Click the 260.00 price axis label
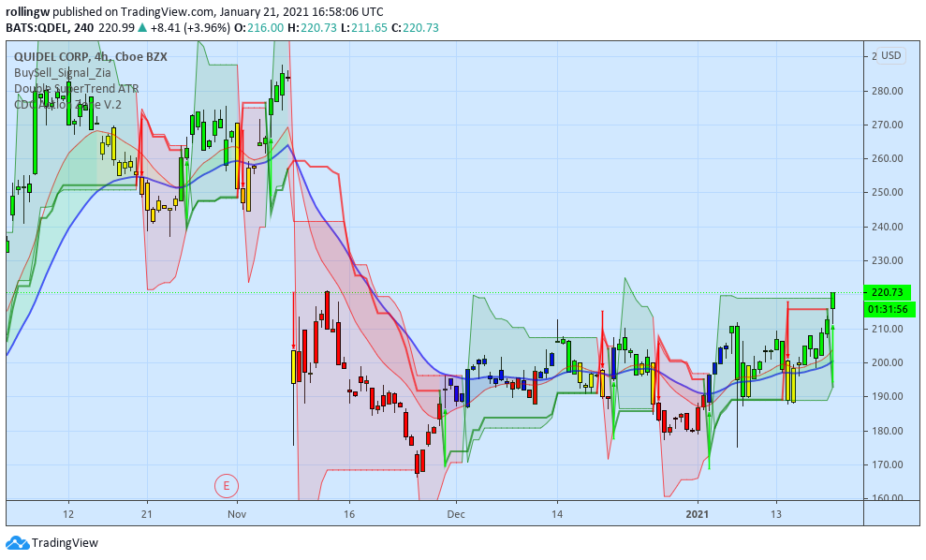Screen dimensions: 926x560 pyautogui.click(x=887, y=158)
